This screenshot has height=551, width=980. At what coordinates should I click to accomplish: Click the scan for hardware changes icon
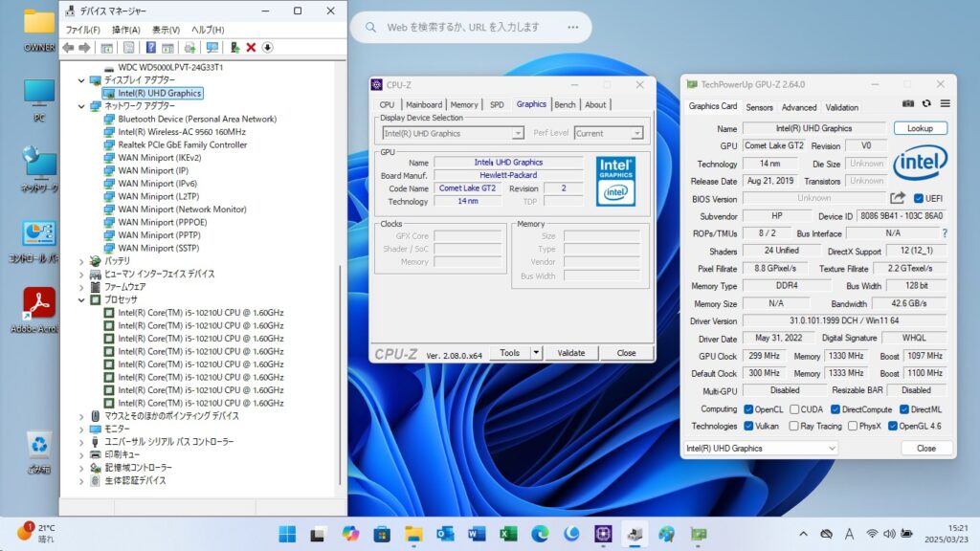212,47
